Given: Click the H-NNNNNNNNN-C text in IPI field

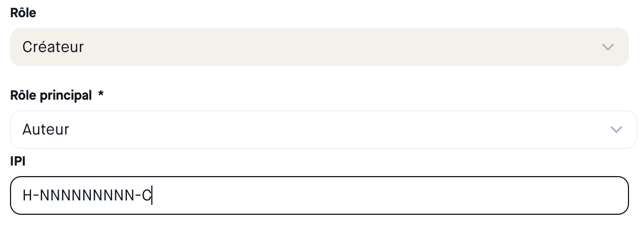Looking at the screenshot, I should point(86,195).
